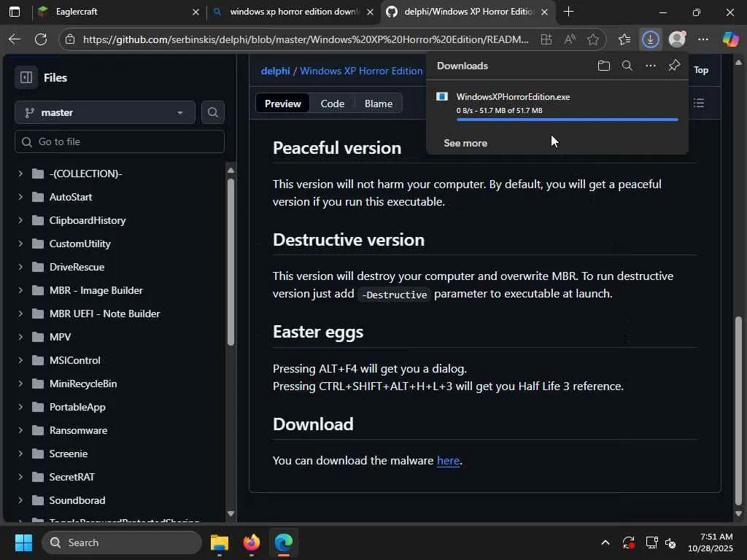Pin the Downloads panel

tap(674, 65)
